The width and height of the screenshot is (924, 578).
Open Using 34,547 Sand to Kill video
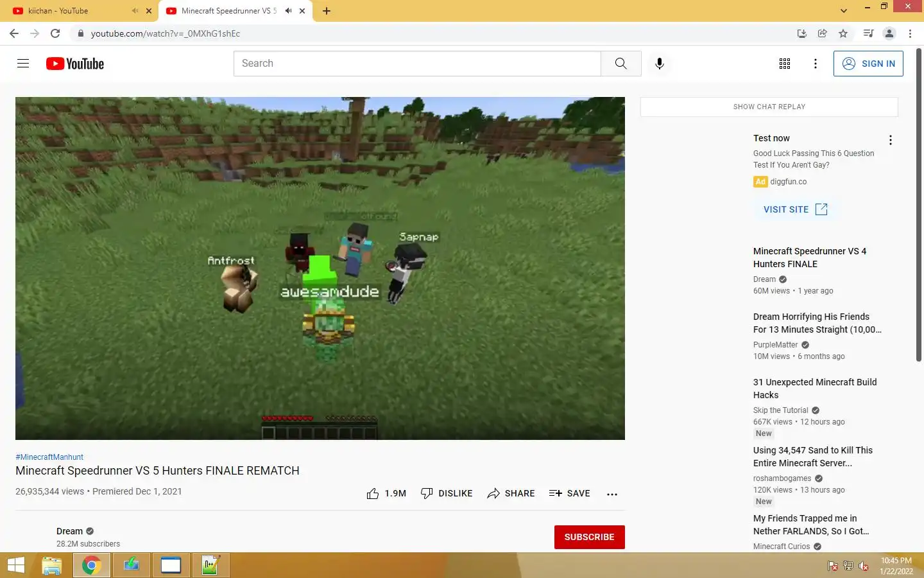[x=813, y=457]
